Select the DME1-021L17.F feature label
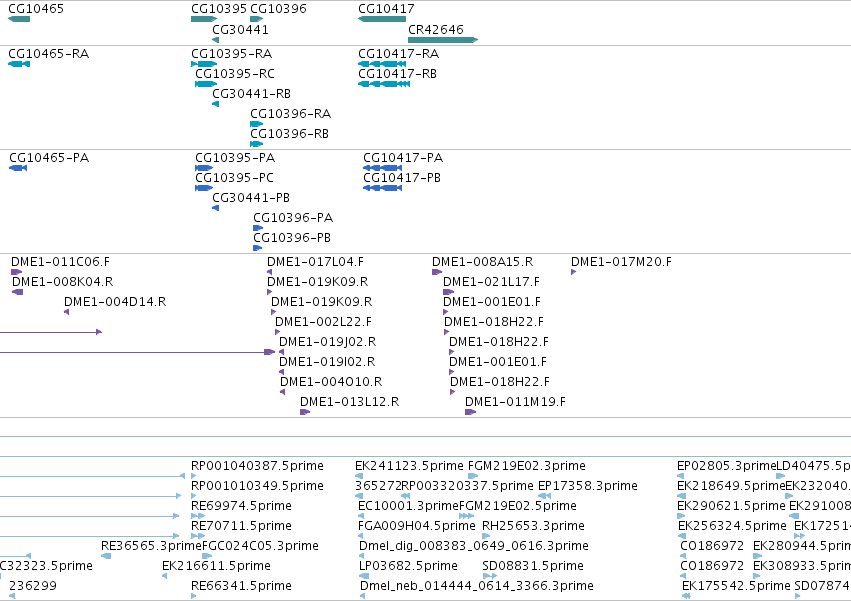 492,282
